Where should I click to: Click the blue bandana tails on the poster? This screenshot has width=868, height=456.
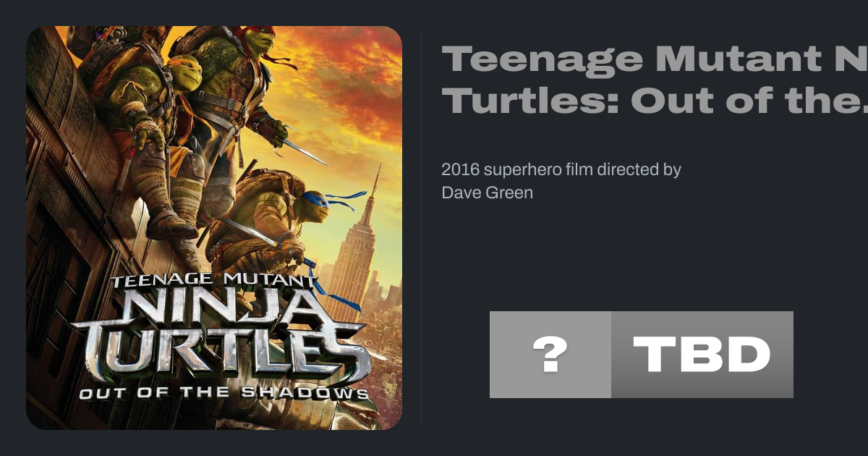click(x=347, y=197)
